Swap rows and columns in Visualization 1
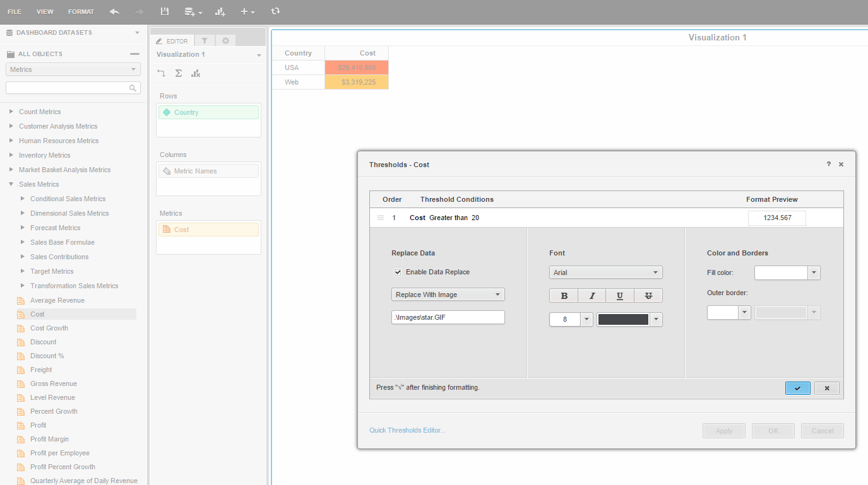This screenshot has width=868, height=485. [x=161, y=73]
